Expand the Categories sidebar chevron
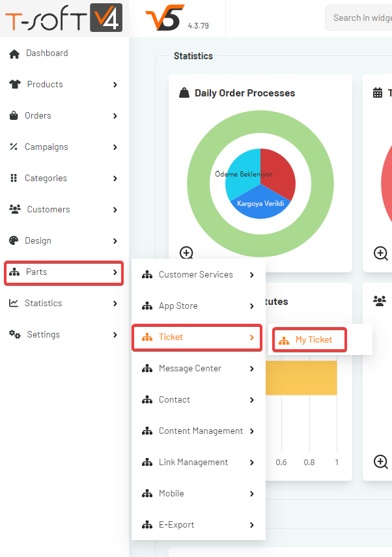392x557 pixels. [x=115, y=179]
